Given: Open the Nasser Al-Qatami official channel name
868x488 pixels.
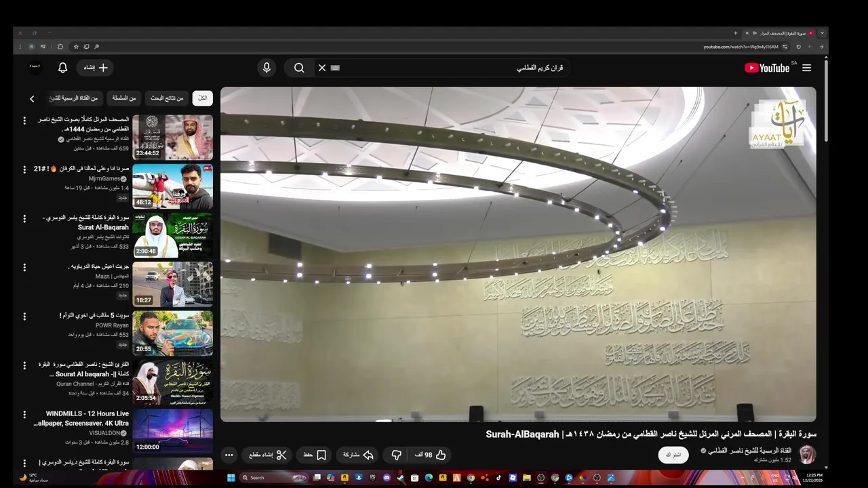Looking at the screenshot, I should [749, 451].
